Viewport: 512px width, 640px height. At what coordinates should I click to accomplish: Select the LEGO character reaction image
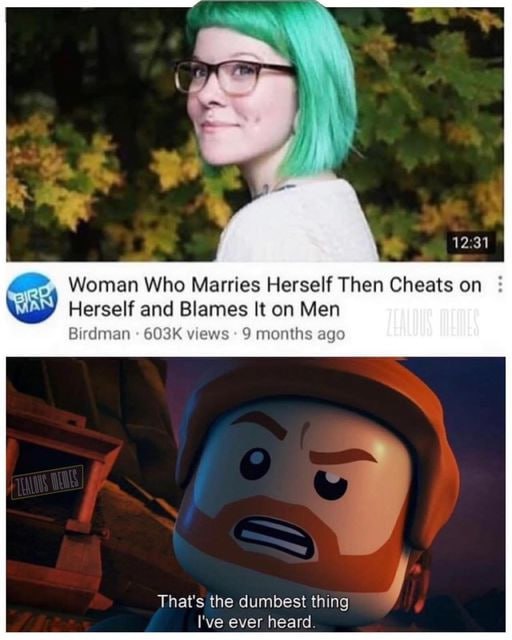(256, 495)
